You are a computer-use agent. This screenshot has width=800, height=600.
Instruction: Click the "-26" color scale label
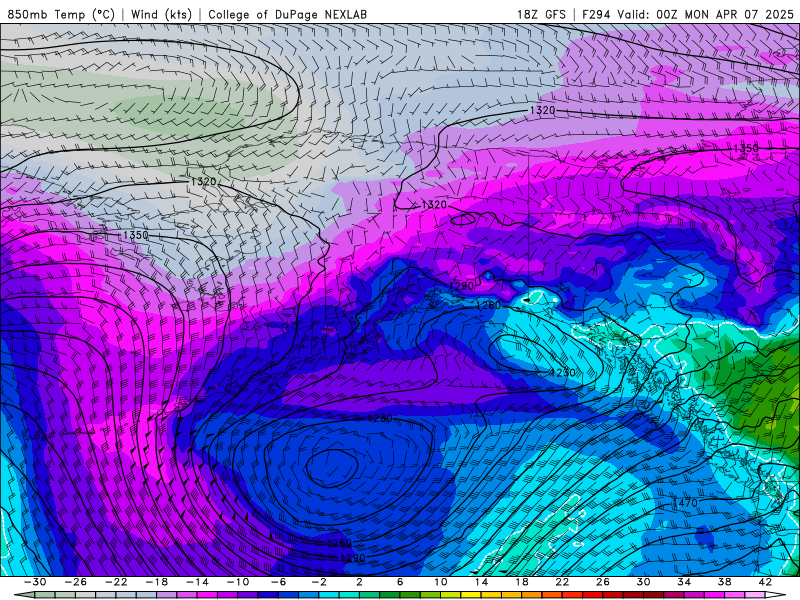click(x=76, y=582)
